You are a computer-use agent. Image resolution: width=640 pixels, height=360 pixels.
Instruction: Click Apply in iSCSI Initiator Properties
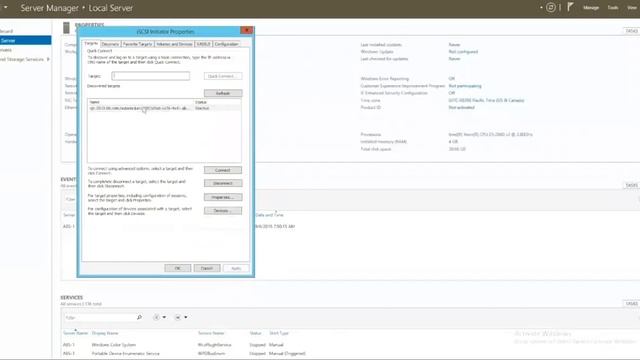pyautogui.click(x=236, y=268)
